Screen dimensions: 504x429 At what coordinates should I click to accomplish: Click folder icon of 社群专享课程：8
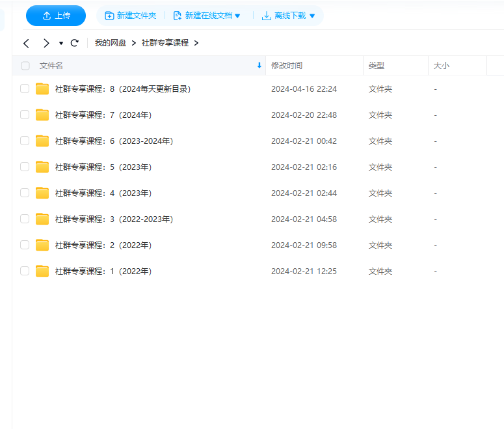tap(42, 89)
